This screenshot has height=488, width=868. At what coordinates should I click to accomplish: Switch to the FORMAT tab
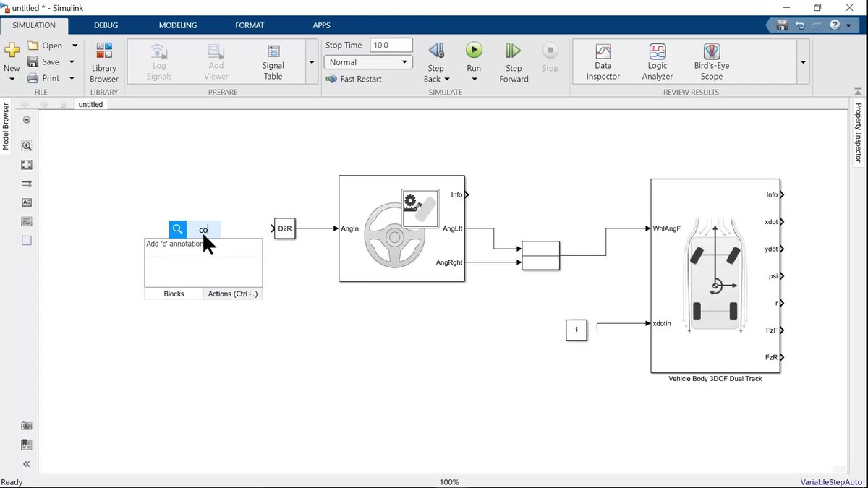click(250, 25)
